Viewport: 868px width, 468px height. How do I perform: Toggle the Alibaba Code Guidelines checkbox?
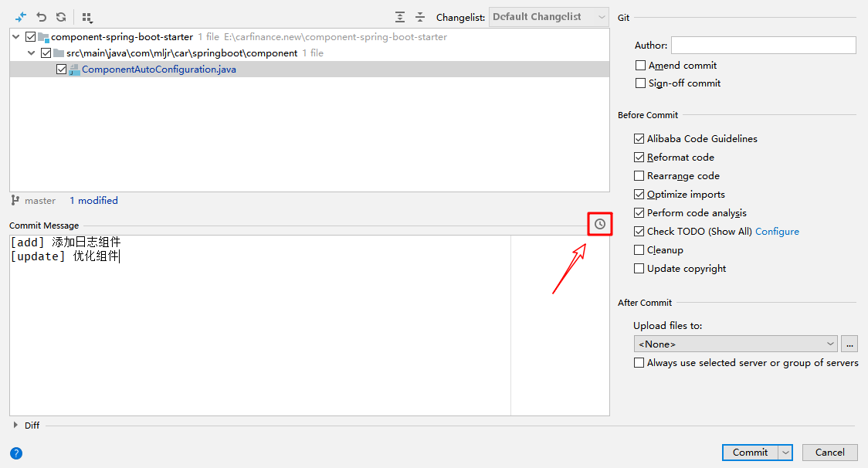(639, 139)
